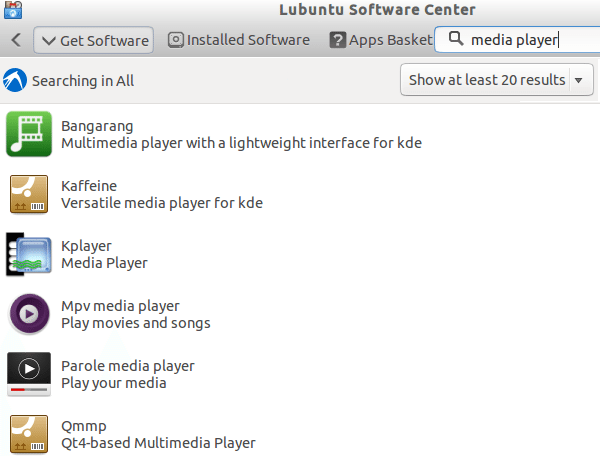
Task: Click the Qmmp package icon
Action: (29, 433)
